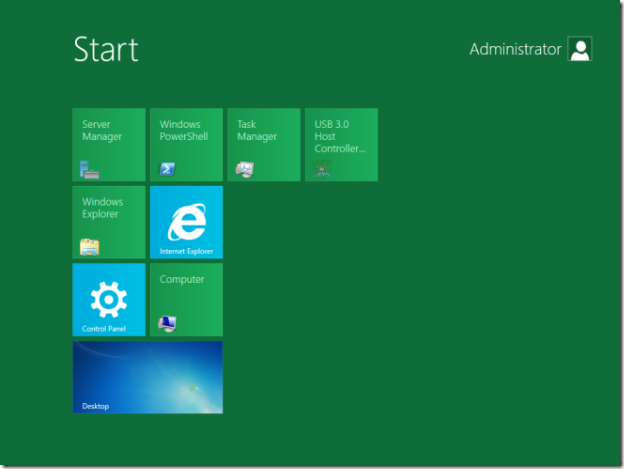Image resolution: width=624 pixels, height=469 pixels.
Task: Click the 'Server Manager' tile label
Action: point(102,130)
